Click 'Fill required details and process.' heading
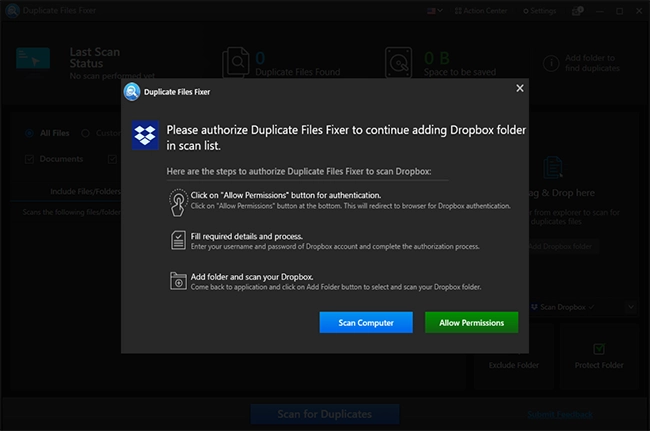This screenshot has width=650, height=431. 247,236
